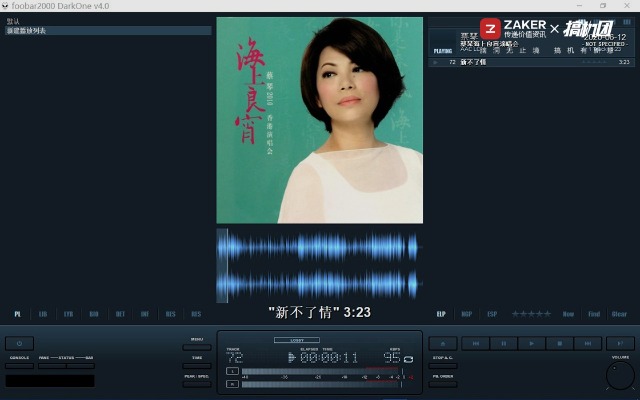
Task: Select track 72 row in the playlist
Action: point(531,62)
